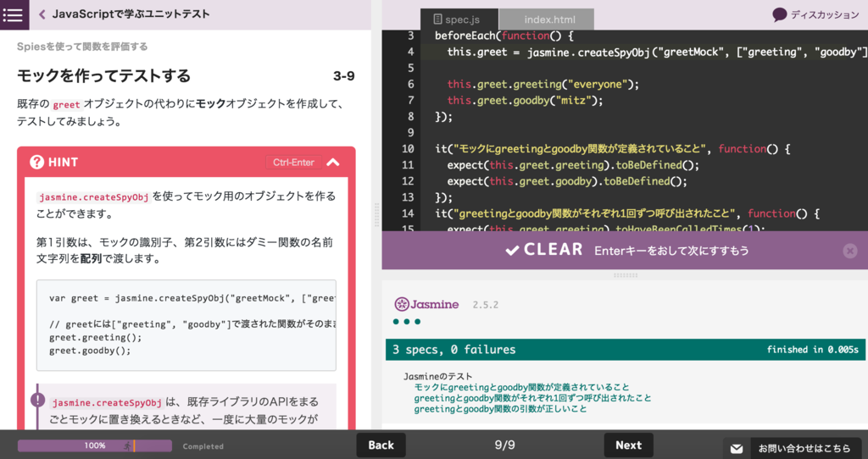Click the Back button

[x=381, y=445]
